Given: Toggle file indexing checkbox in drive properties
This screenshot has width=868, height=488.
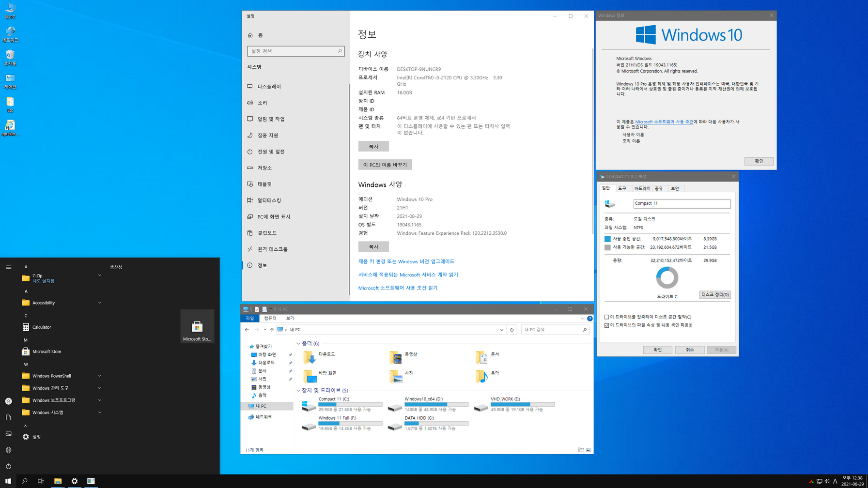Looking at the screenshot, I should [606, 325].
